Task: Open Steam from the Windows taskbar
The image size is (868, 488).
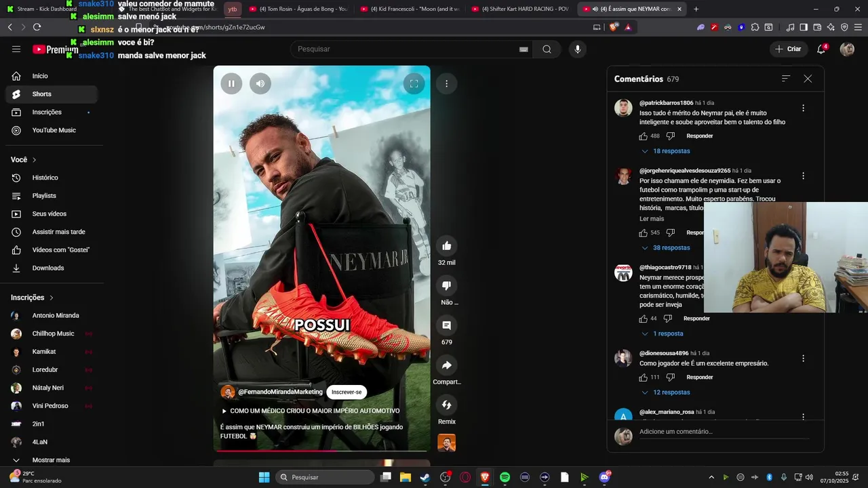Action: point(425,477)
